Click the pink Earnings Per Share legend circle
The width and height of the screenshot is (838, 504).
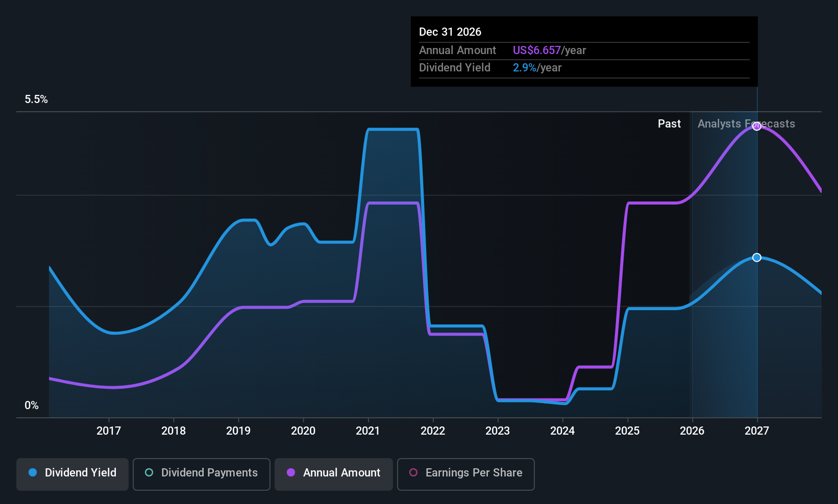tap(413, 473)
